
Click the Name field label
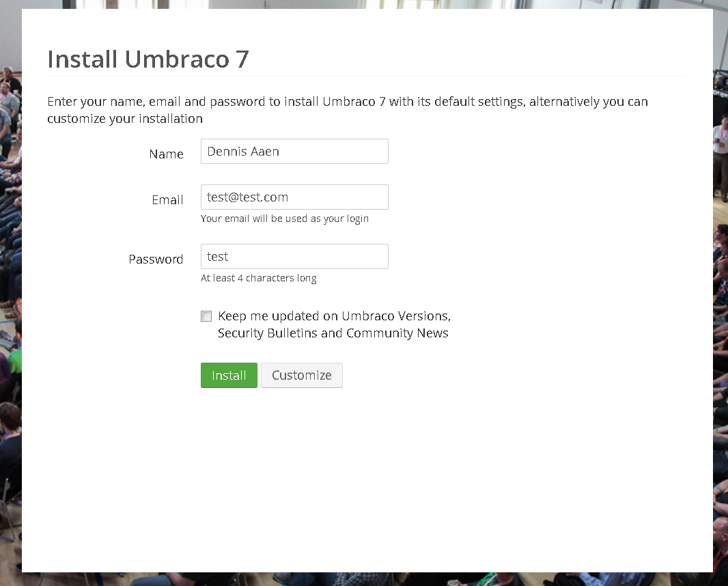point(166,154)
